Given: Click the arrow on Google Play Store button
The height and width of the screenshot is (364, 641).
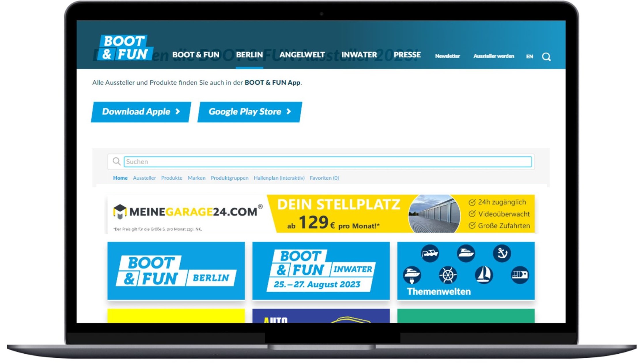Looking at the screenshot, I should (x=289, y=112).
